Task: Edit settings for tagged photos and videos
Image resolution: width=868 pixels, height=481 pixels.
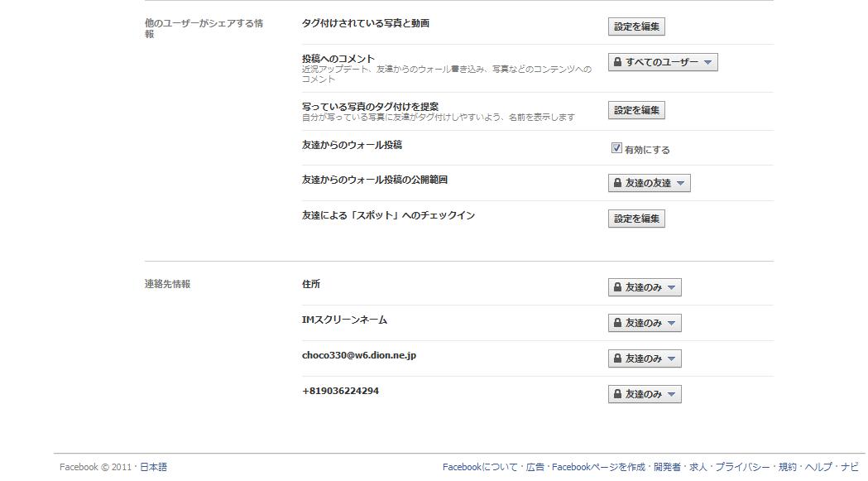Action: (636, 26)
